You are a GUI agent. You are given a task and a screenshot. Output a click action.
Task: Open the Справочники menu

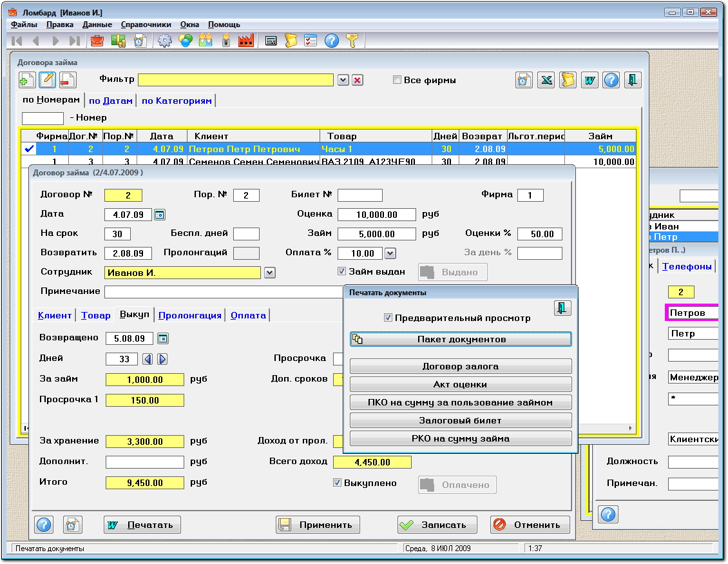(145, 24)
